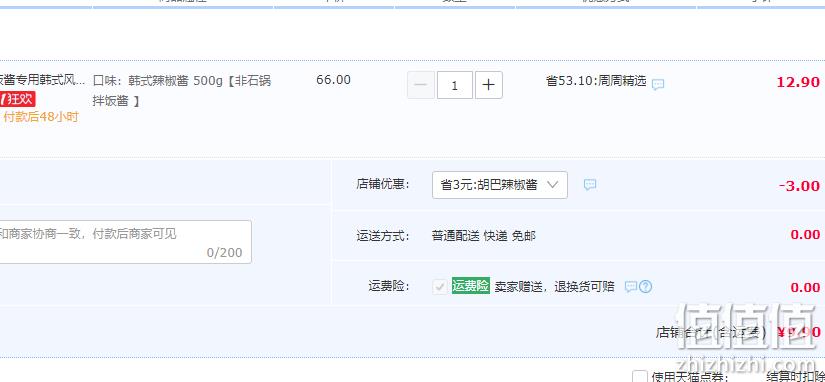The height and width of the screenshot is (382, 825).
Task: Click the 0/200 character counter
Action: pos(225,253)
